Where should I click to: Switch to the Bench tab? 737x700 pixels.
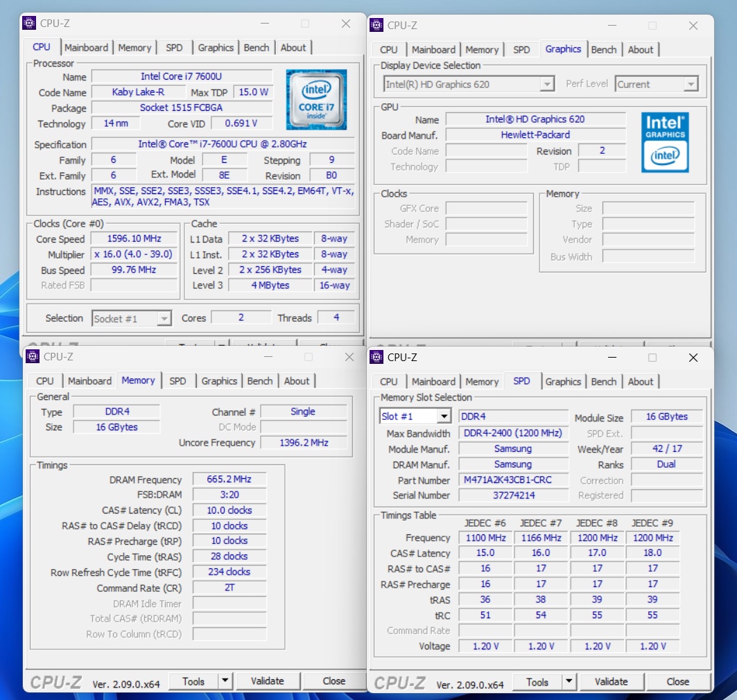coord(257,47)
